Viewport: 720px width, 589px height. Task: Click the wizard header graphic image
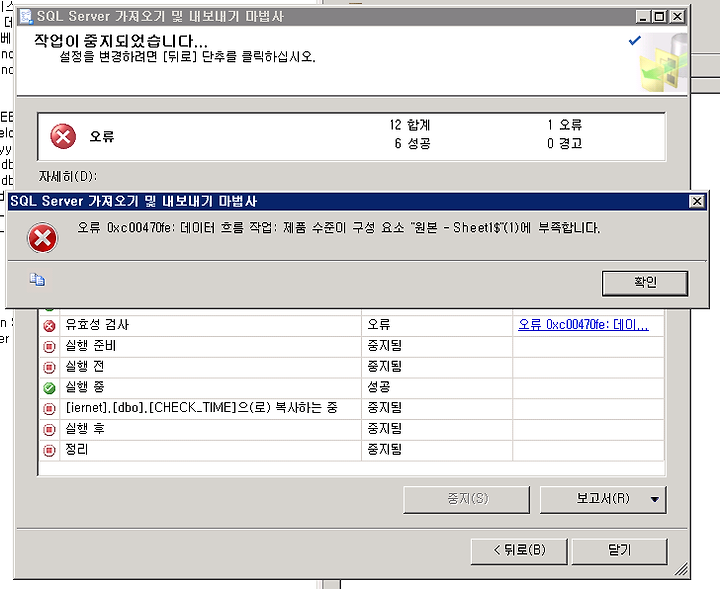pyautogui.click(x=664, y=62)
